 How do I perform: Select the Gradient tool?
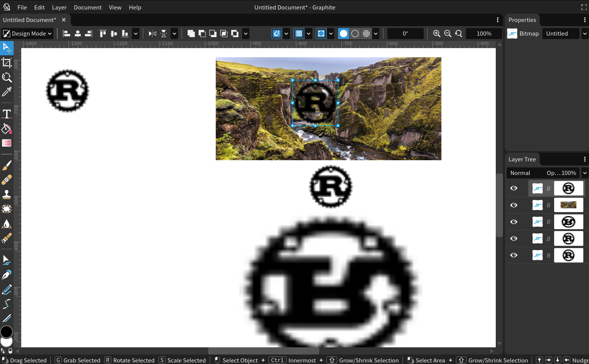pyautogui.click(x=7, y=143)
